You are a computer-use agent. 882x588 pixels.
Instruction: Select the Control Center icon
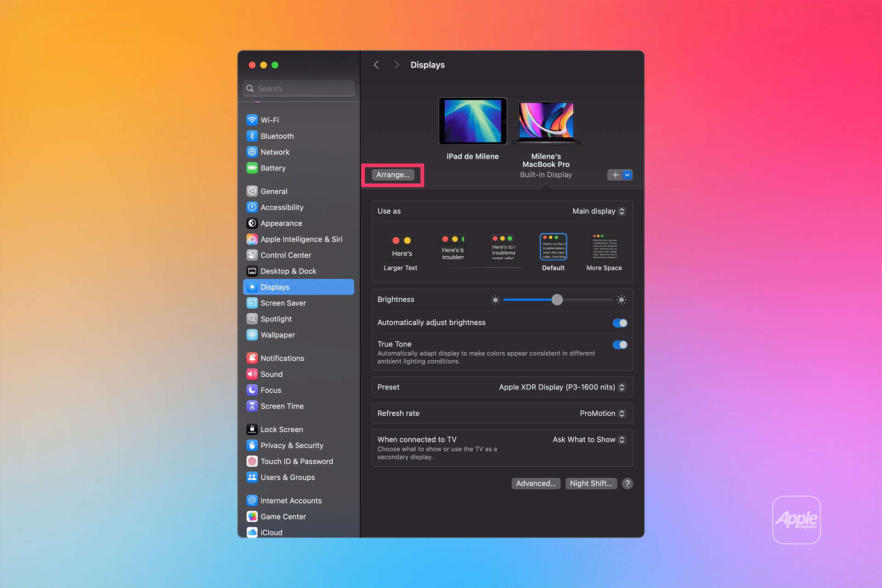(252, 255)
